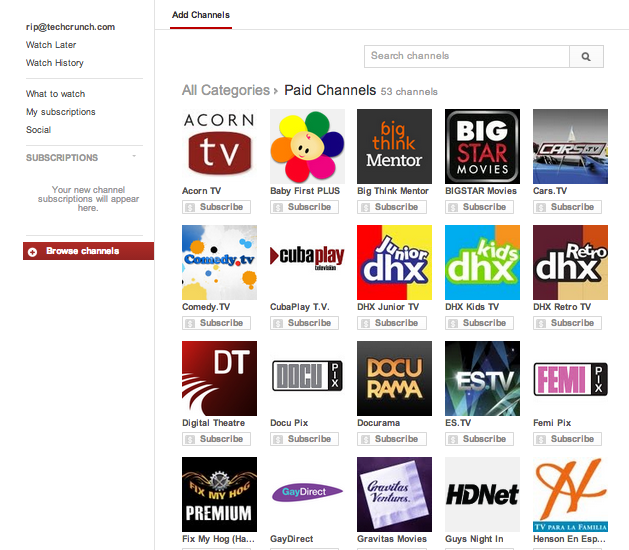
Task: Subscribe to ES.TV
Action: 479,439
